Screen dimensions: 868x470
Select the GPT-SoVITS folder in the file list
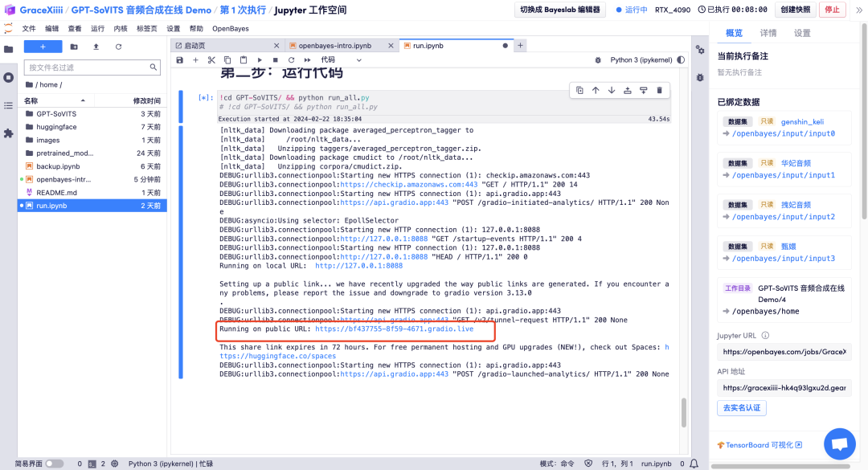pyautogui.click(x=92, y=114)
